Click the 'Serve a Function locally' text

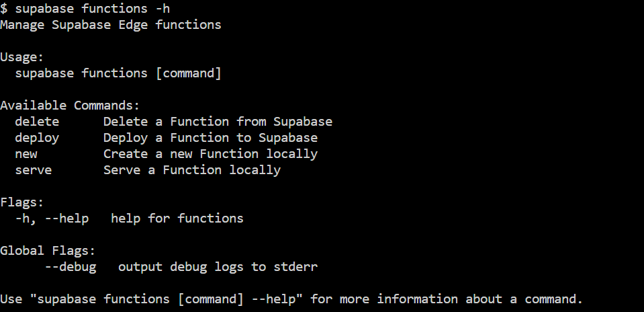point(192,170)
